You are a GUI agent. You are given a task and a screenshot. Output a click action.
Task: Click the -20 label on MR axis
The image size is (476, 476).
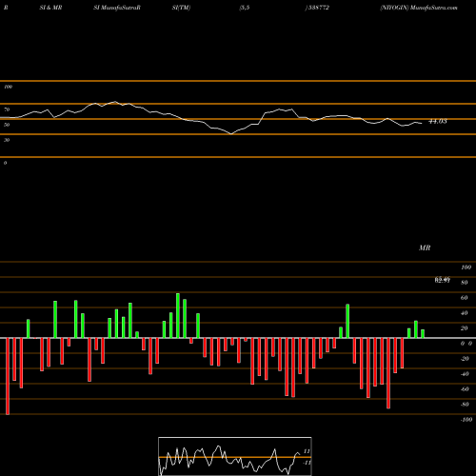coord(465,359)
